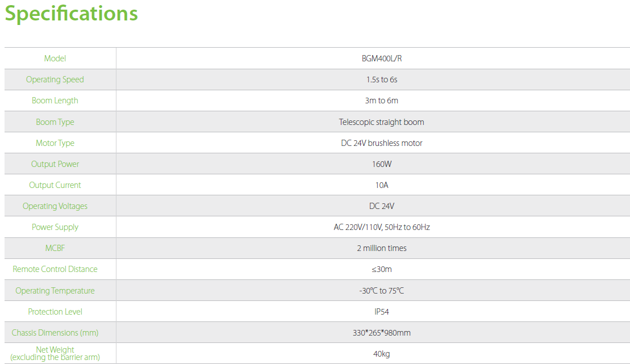Screen dimensions: 630x364
Task: Click the 10A output current value
Action: 381,185
